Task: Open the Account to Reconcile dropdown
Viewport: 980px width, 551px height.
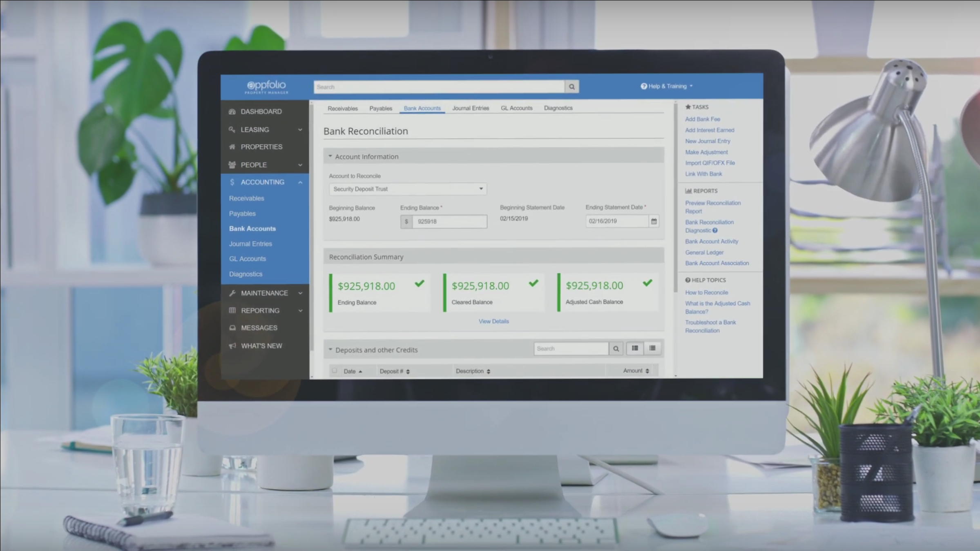Action: tap(408, 189)
